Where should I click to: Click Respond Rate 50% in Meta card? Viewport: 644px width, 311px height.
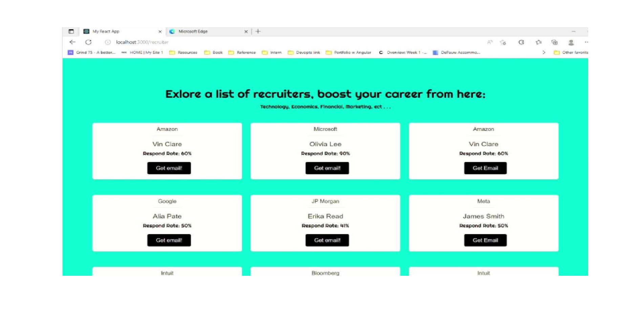coord(484,226)
